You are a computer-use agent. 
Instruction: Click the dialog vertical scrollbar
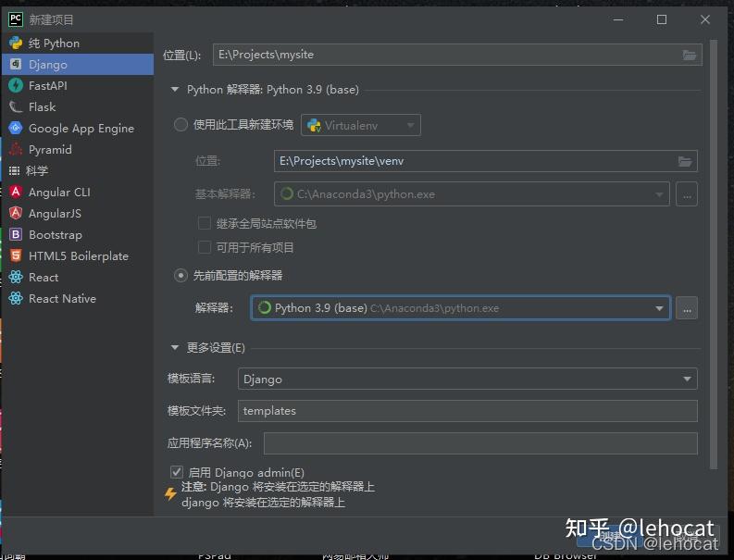click(x=714, y=254)
